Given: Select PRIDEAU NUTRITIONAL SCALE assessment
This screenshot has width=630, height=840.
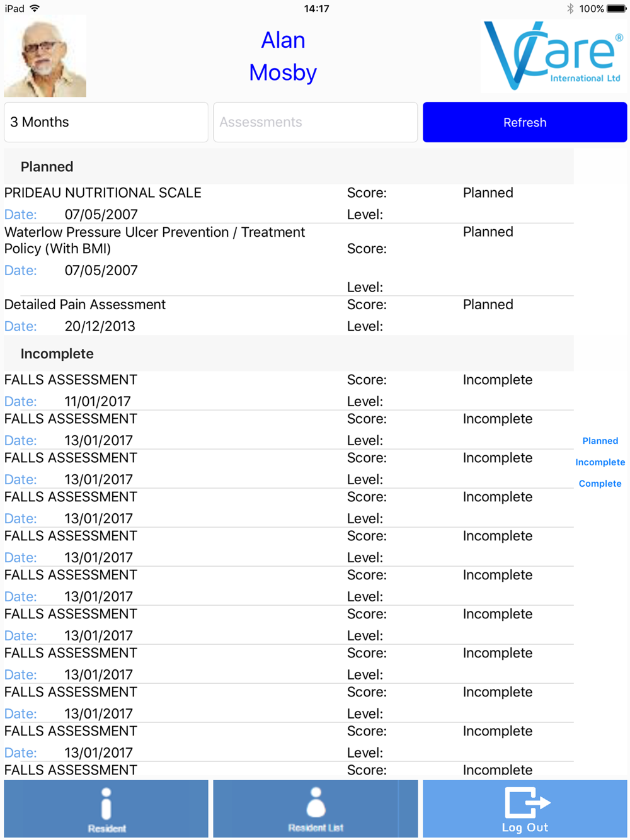Looking at the screenshot, I should point(289,203).
